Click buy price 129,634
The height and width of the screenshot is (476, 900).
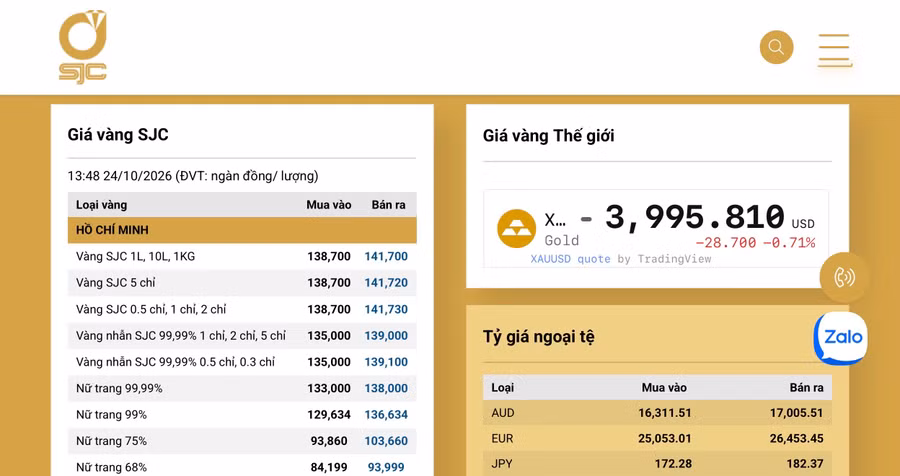(x=329, y=415)
